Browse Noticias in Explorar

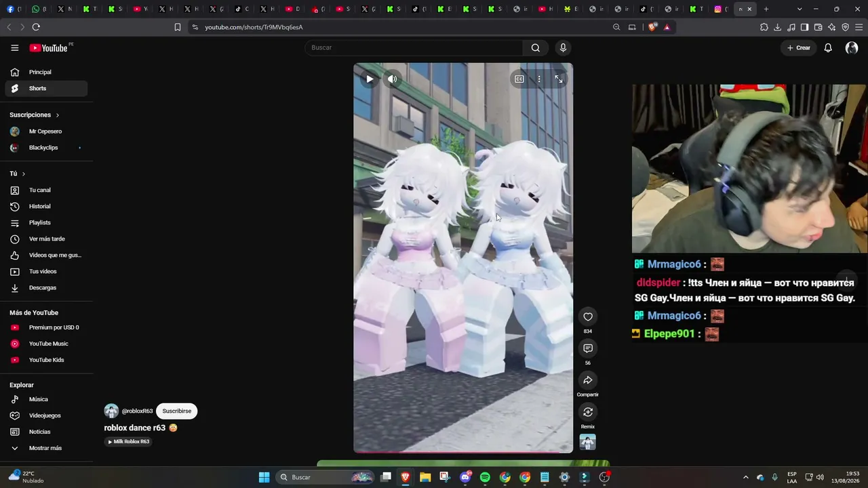(x=46, y=432)
